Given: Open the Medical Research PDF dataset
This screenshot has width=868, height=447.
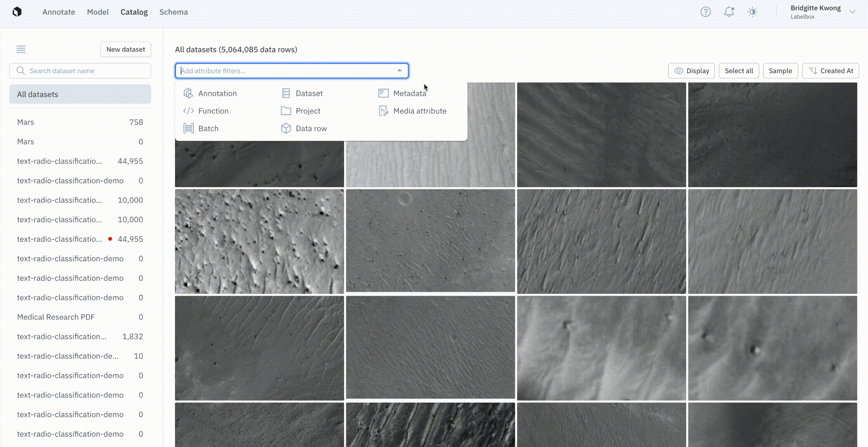Looking at the screenshot, I should (x=80, y=317).
